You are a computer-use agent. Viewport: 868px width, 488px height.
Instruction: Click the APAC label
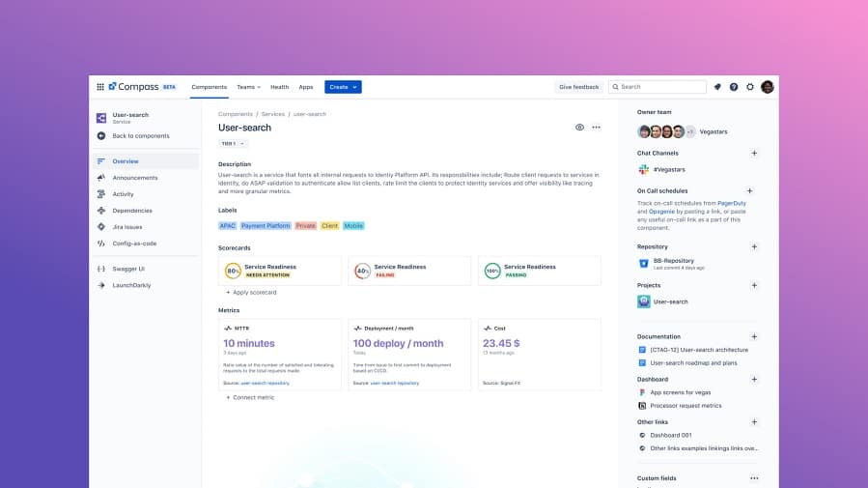[x=228, y=226]
